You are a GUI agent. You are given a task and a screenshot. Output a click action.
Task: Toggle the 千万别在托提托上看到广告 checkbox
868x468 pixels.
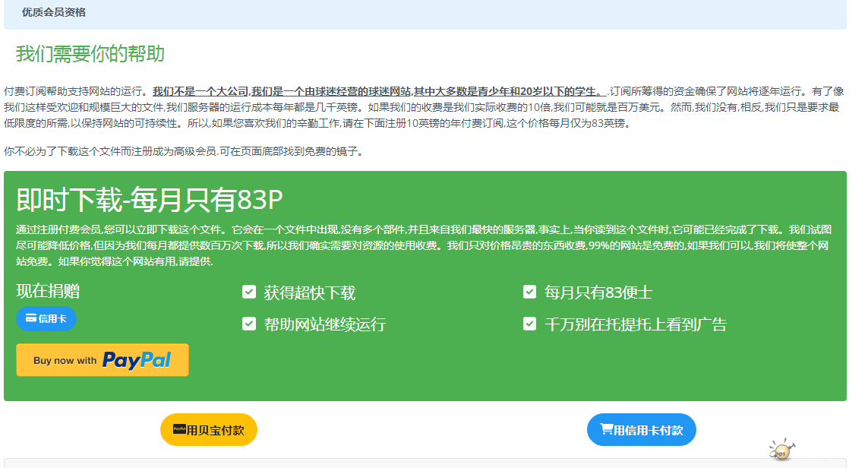pos(530,324)
